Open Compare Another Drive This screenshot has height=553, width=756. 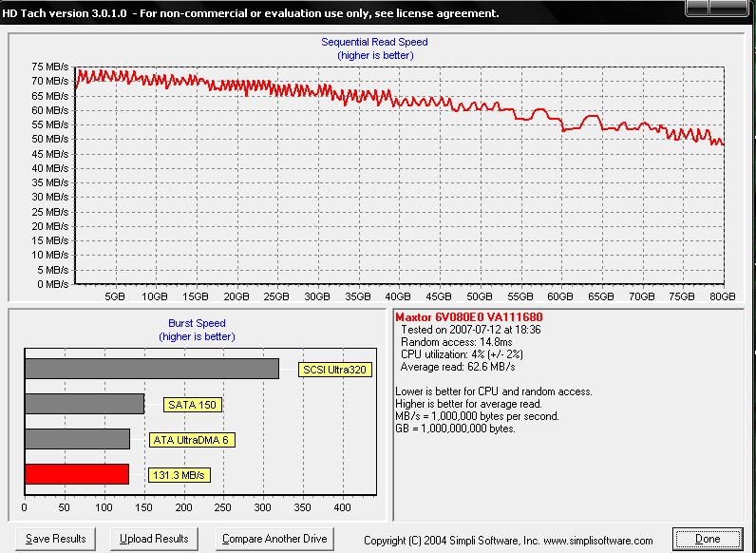coord(274,539)
